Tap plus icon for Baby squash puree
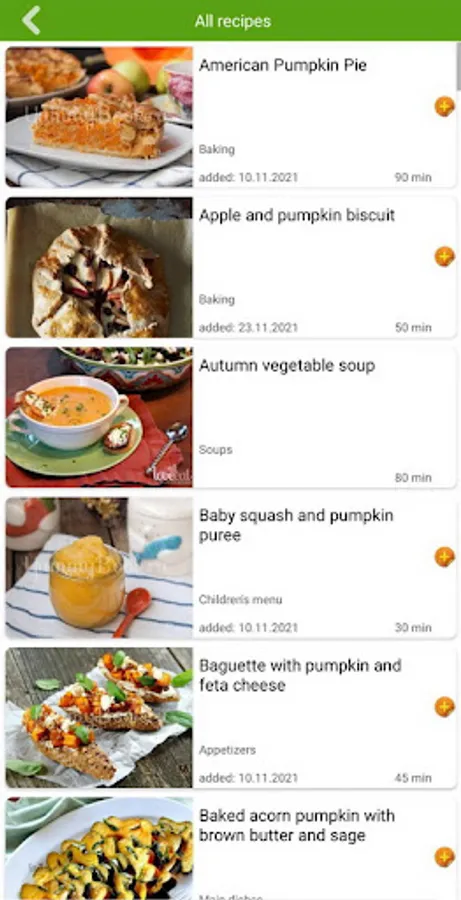The image size is (461, 900). [x=444, y=557]
